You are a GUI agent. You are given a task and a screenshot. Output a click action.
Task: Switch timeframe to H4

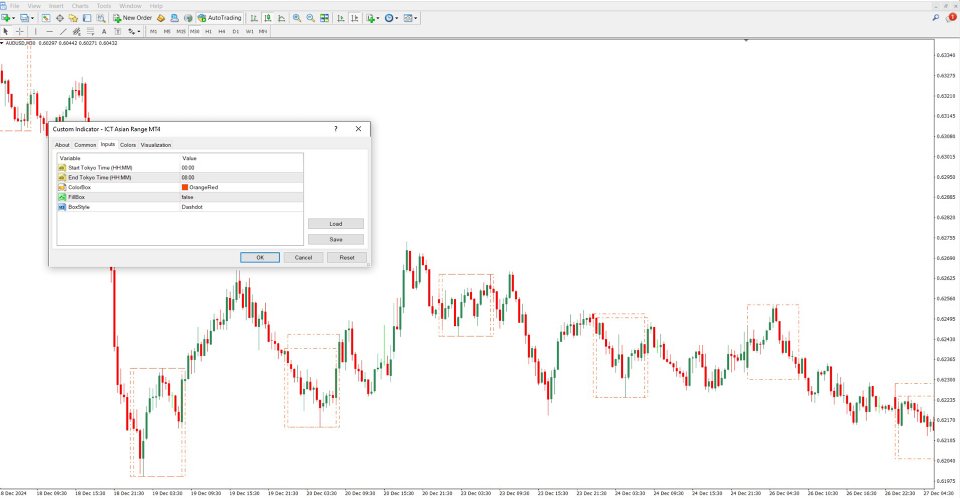(222, 31)
